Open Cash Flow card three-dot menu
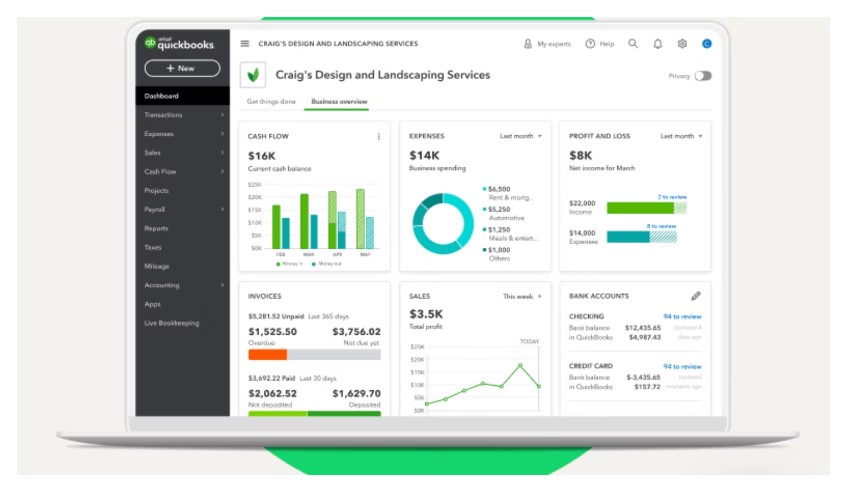Screen dimensions: 841x496 (379, 136)
